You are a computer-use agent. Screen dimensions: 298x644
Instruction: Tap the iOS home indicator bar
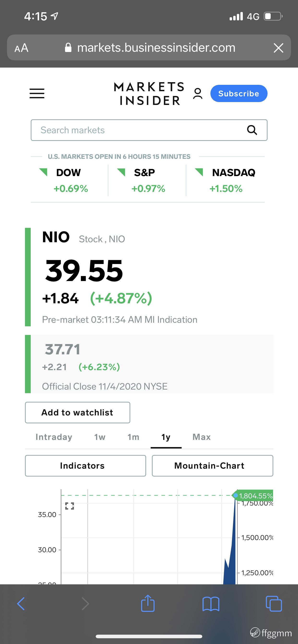149,637
